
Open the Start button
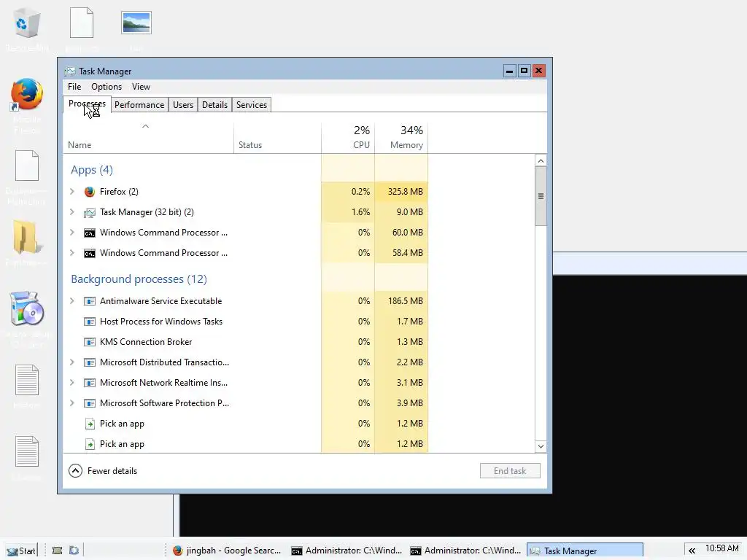[x=21, y=551]
